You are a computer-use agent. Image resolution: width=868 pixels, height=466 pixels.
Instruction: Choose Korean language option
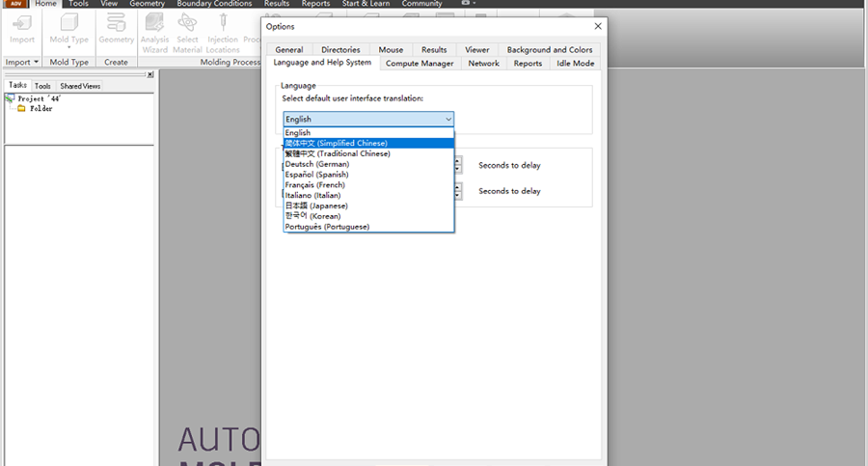[368, 216]
